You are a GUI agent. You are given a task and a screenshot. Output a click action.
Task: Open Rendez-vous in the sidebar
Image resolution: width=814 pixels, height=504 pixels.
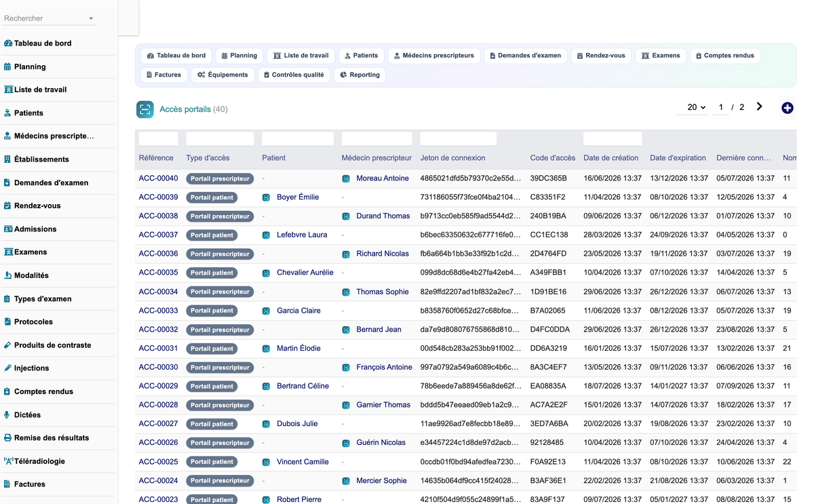[x=37, y=206]
